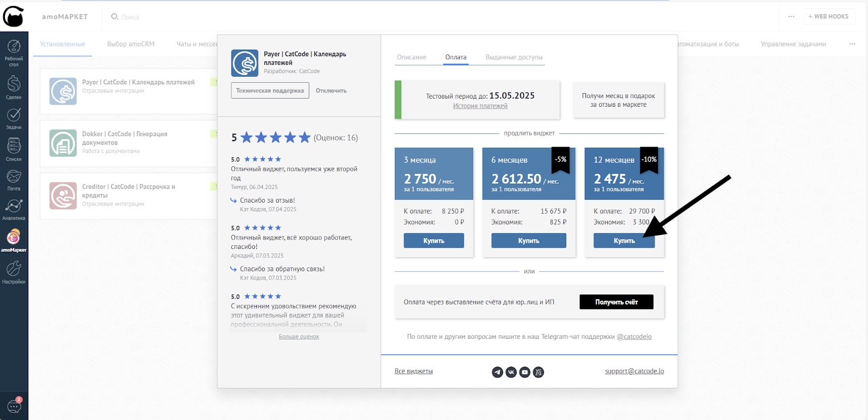Click reply 'Спасибо за обратную связь!'

[282, 269]
